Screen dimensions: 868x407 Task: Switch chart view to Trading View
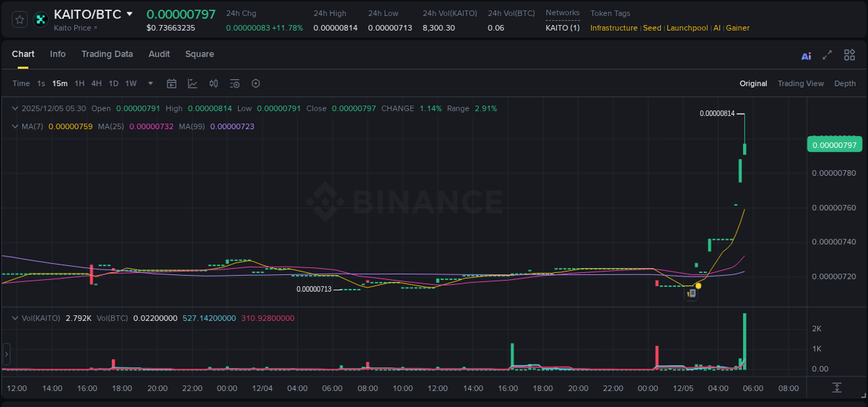(x=800, y=83)
